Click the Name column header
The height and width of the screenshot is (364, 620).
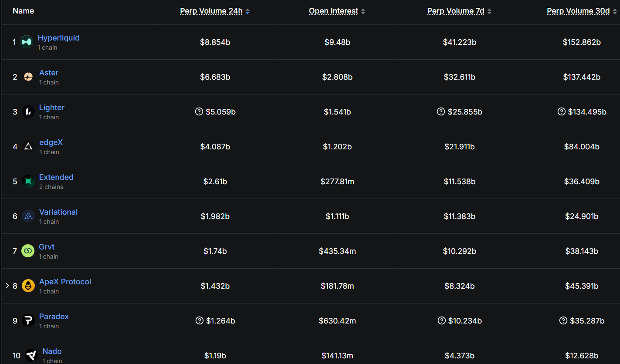pyautogui.click(x=24, y=11)
